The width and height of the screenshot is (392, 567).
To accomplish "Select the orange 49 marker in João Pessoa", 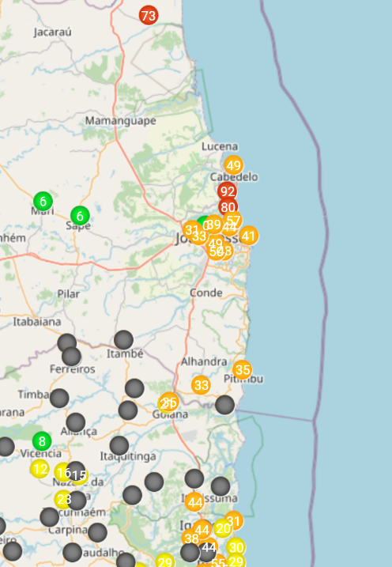I will point(216,244).
